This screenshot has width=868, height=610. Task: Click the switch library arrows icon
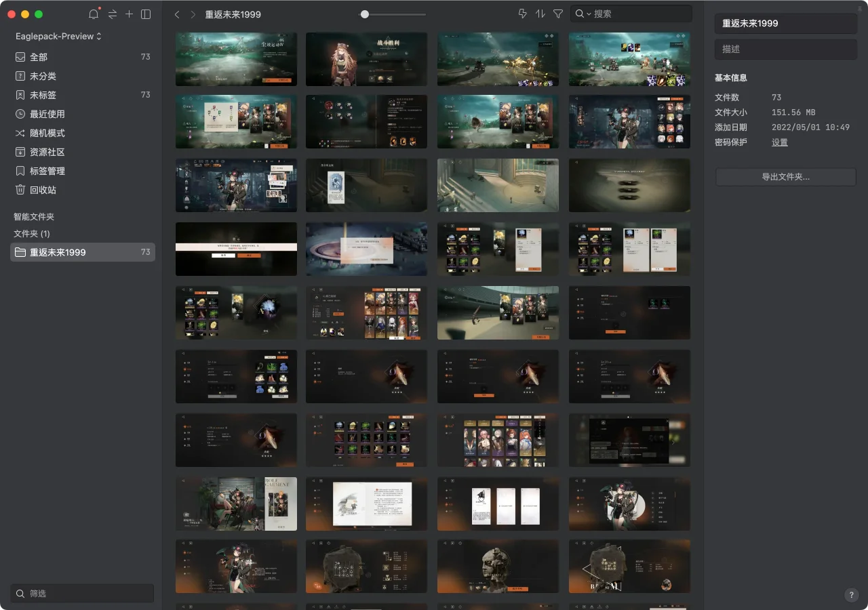pos(112,14)
